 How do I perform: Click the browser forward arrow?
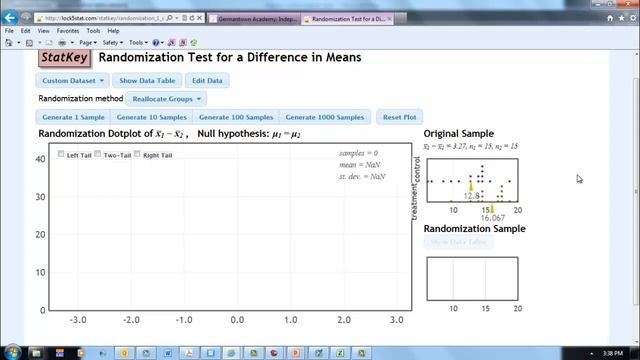pos(26,18)
